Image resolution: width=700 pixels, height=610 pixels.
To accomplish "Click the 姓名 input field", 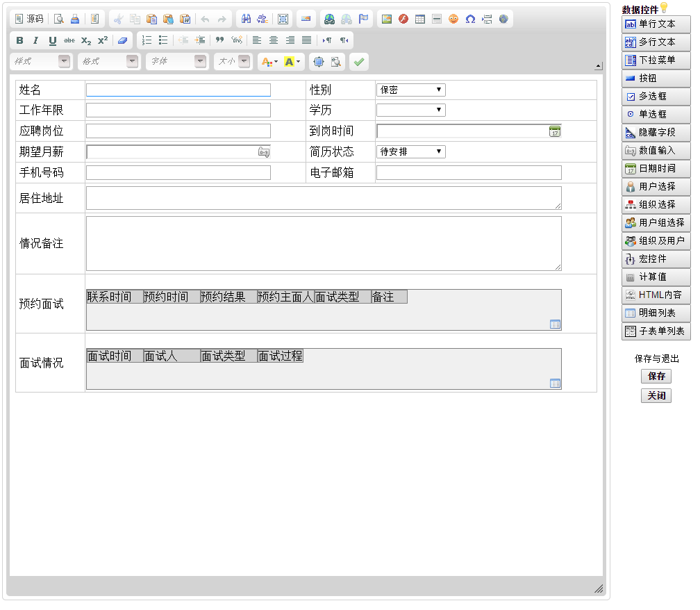I will pos(178,90).
